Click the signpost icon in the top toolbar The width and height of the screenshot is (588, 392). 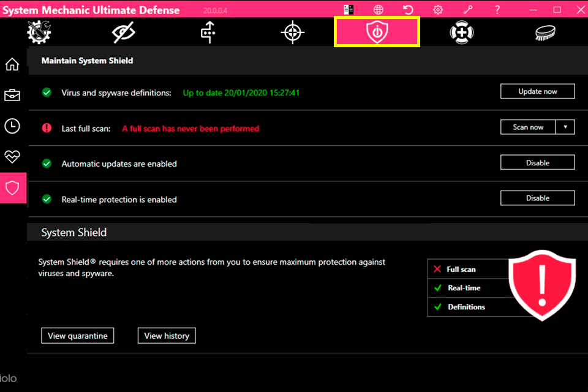[207, 32]
